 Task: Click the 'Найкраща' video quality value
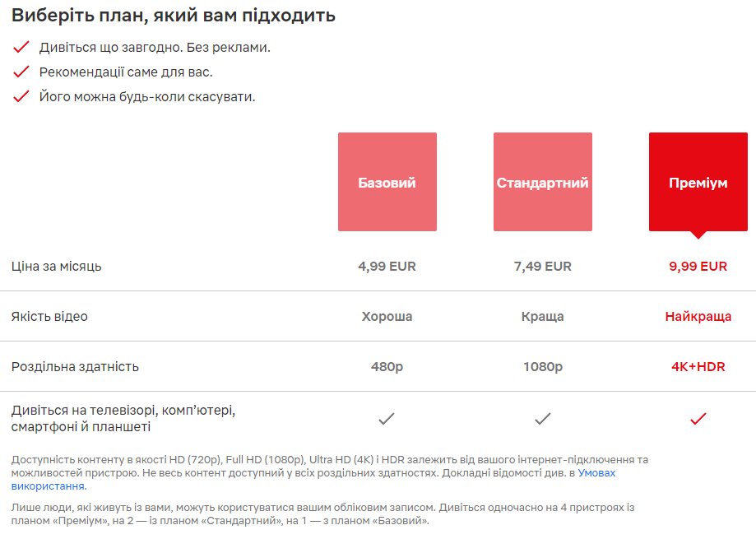point(698,316)
